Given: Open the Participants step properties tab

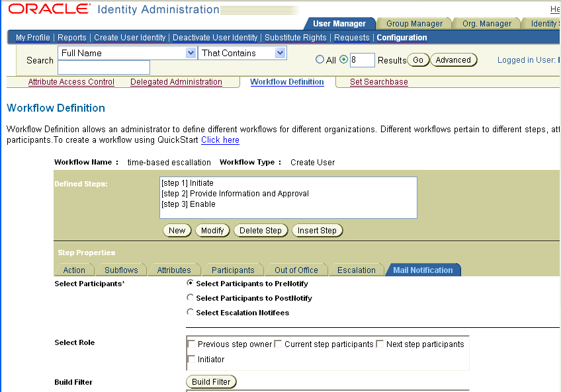Looking at the screenshot, I should pyautogui.click(x=233, y=270).
